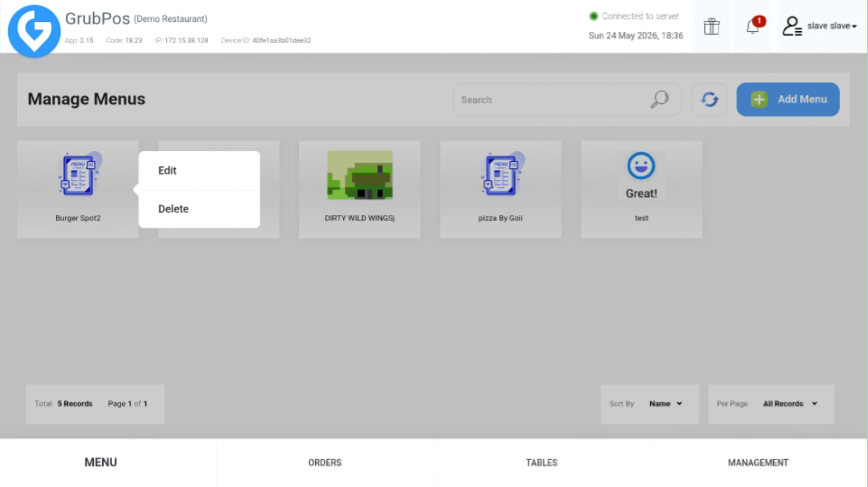Open the notifications bell
The image size is (868, 487).
(x=753, y=26)
